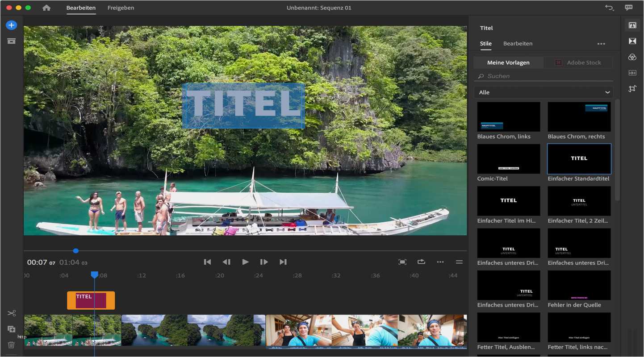The width and height of the screenshot is (644, 357).
Task: Select the Stile tab in Titel panel
Action: (x=486, y=44)
